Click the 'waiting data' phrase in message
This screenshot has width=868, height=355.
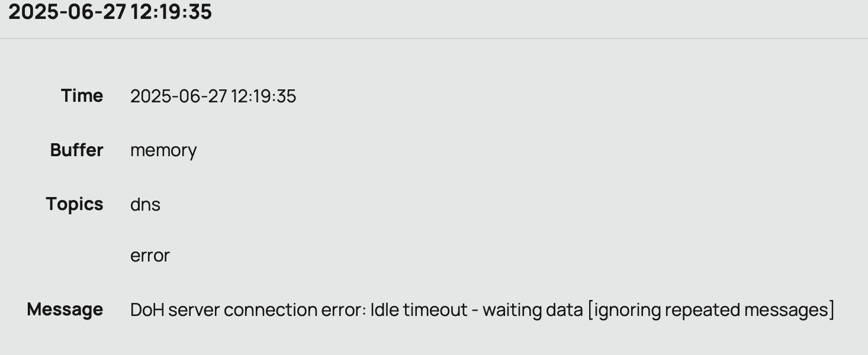tap(532, 310)
